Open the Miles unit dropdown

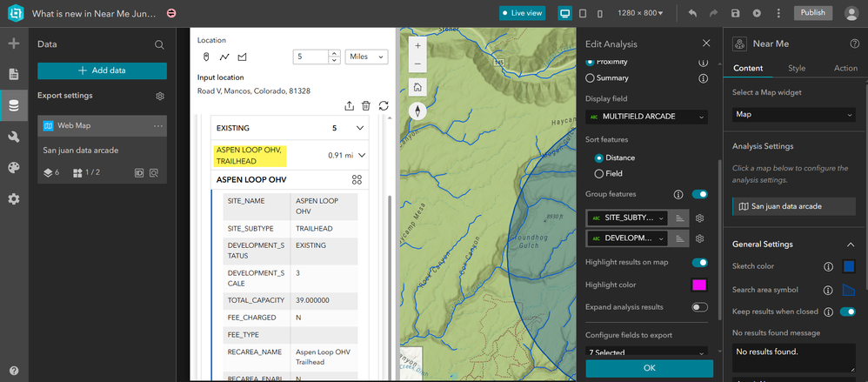pos(366,57)
